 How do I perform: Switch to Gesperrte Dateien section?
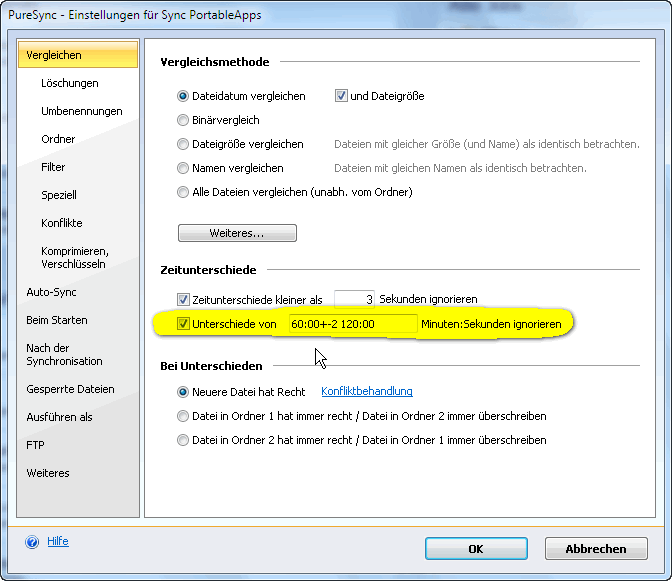coord(70,389)
